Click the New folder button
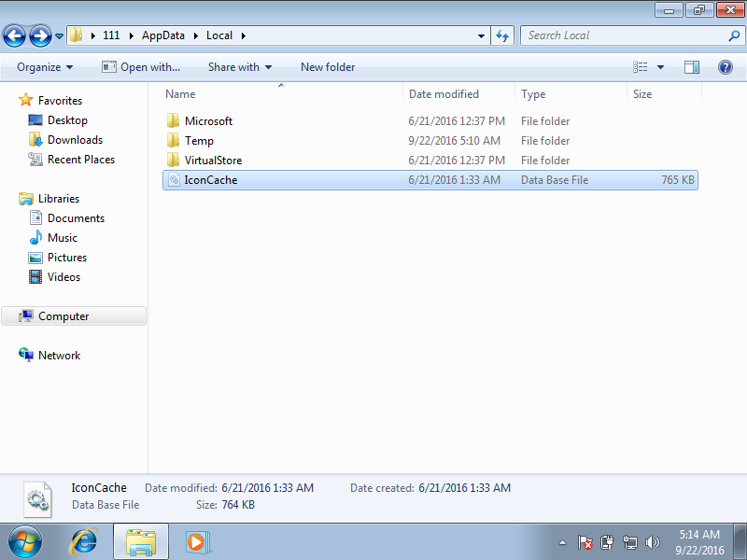Image resolution: width=747 pixels, height=560 pixels. (x=327, y=67)
